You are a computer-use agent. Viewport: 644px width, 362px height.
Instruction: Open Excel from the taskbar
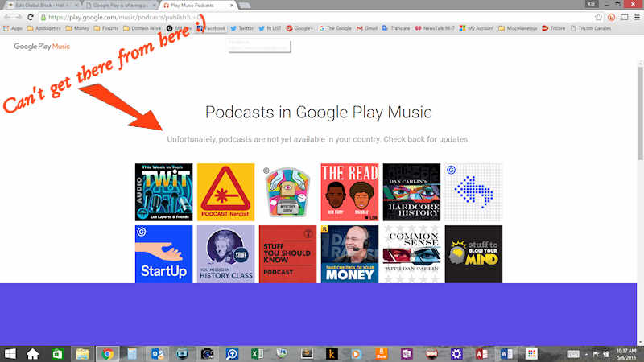point(257,353)
